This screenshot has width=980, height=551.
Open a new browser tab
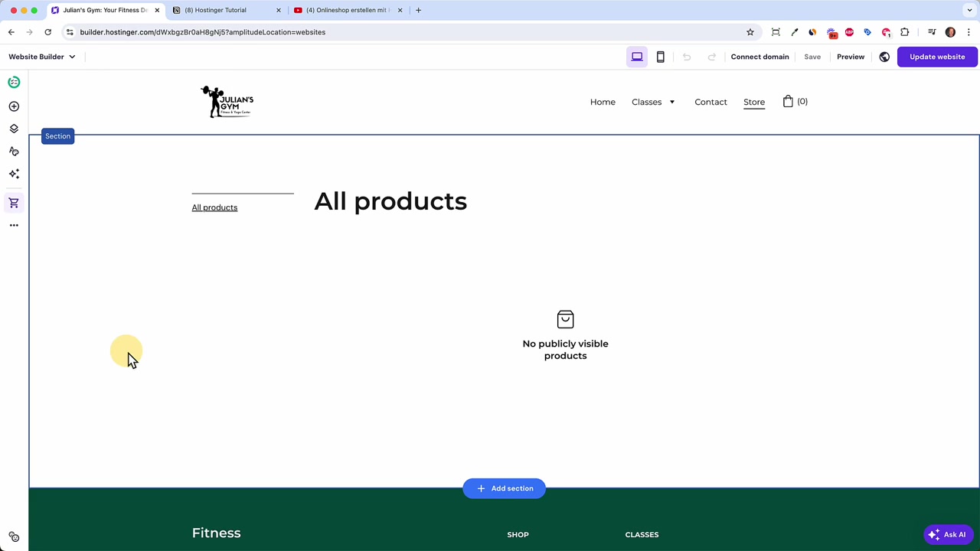pos(418,10)
